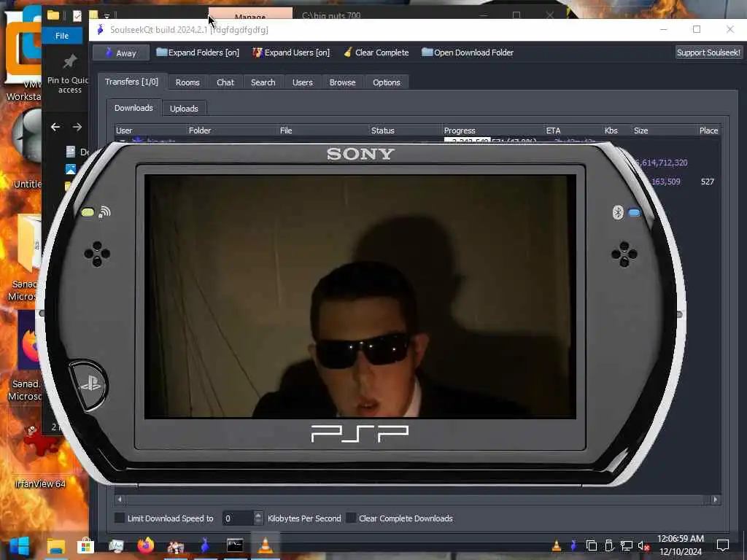
Task: Toggle Expand Folders [on]
Action: pyautogui.click(x=198, y=52)
